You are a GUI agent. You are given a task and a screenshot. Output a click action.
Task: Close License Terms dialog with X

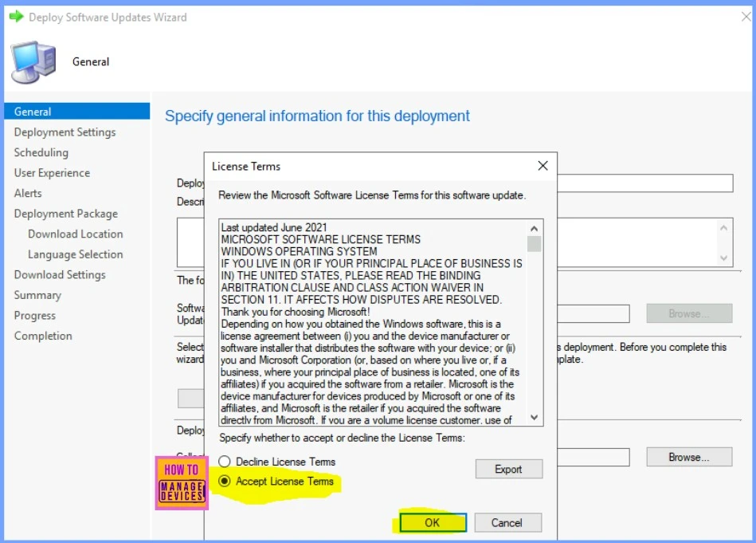(x=543, y=166)
